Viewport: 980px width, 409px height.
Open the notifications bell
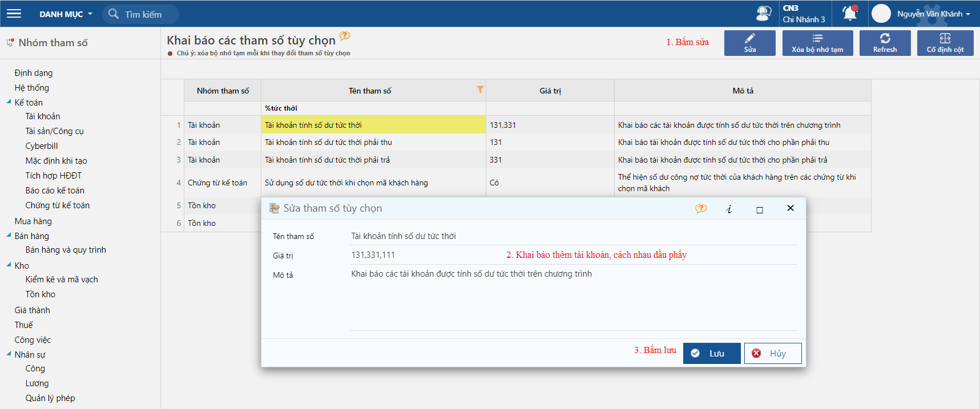[x=850, y=13]
